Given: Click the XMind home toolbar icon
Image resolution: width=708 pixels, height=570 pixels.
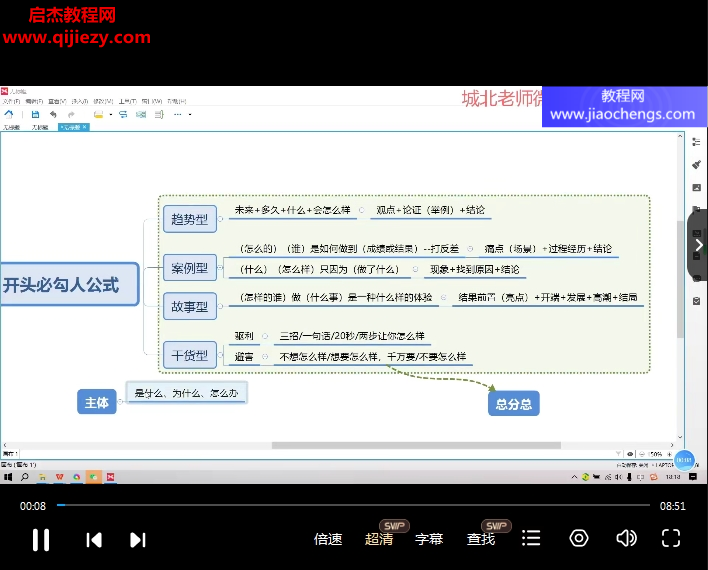Looking at the screenshot, I should pos(9,114).
